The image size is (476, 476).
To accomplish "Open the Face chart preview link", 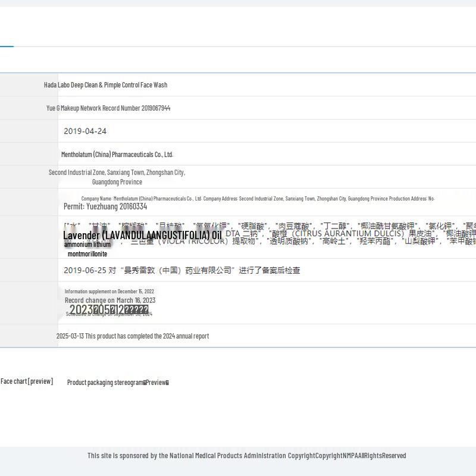I will (x=27, y=381).
